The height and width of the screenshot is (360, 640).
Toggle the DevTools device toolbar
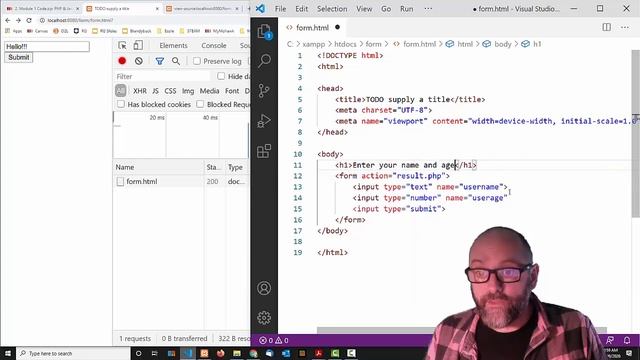138,45
